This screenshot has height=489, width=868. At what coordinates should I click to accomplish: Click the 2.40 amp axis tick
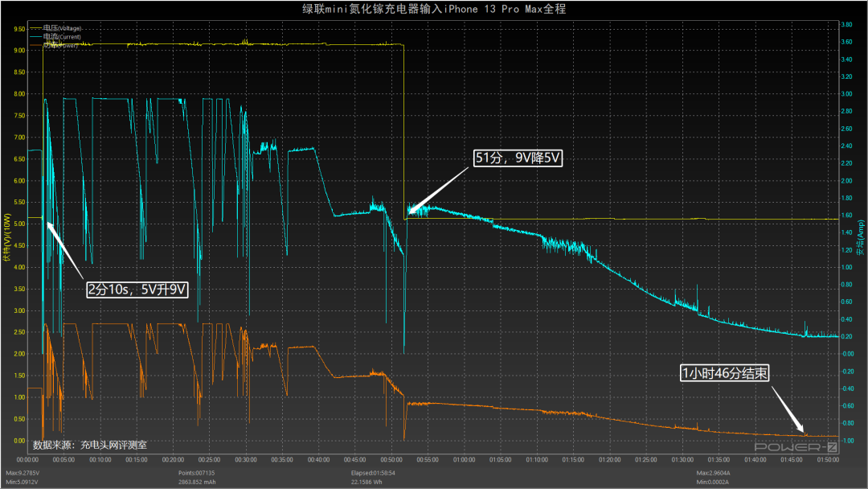click(846, 146)
